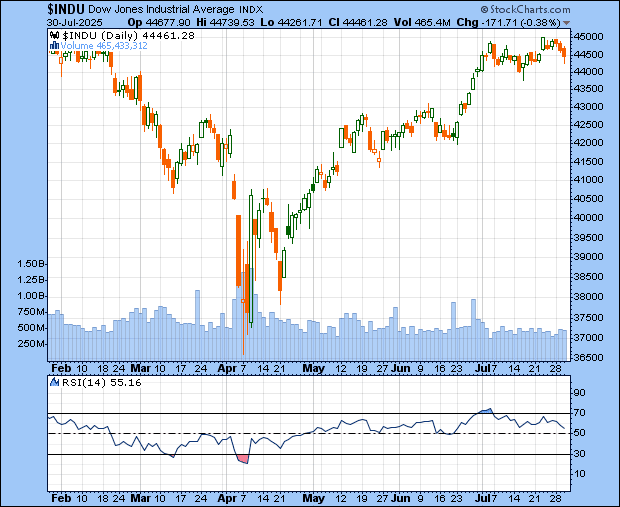Click the 44000 price axis label
The height and width of the screenshot is (507, 620).
pos(589,72)
